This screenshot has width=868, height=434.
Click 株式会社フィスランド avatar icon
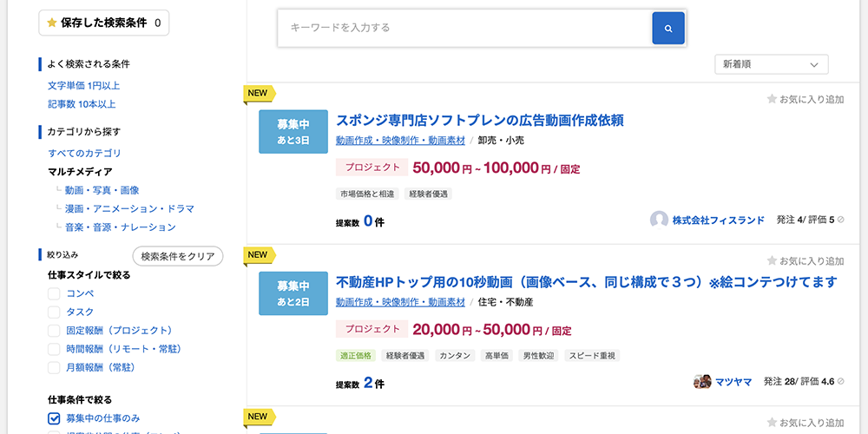[x=659, y=220]
